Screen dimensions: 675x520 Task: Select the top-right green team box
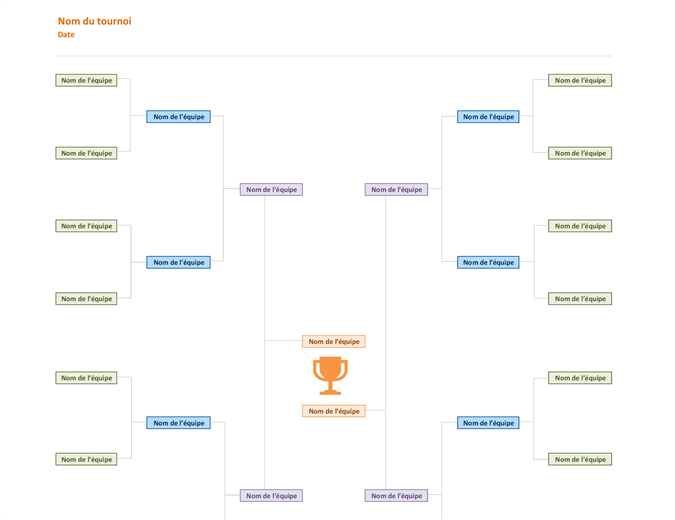pyautogui.click(x=580, y=80)
